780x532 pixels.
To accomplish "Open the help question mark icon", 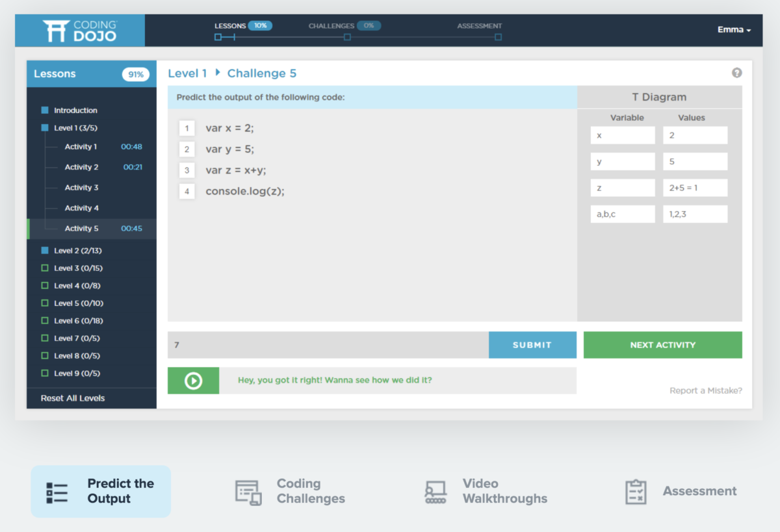I will pos(736,73).
